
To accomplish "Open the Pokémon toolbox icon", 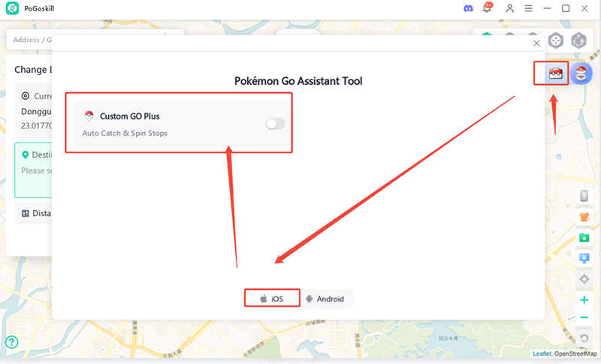I will pyautogui.click(x=555, y=73).
